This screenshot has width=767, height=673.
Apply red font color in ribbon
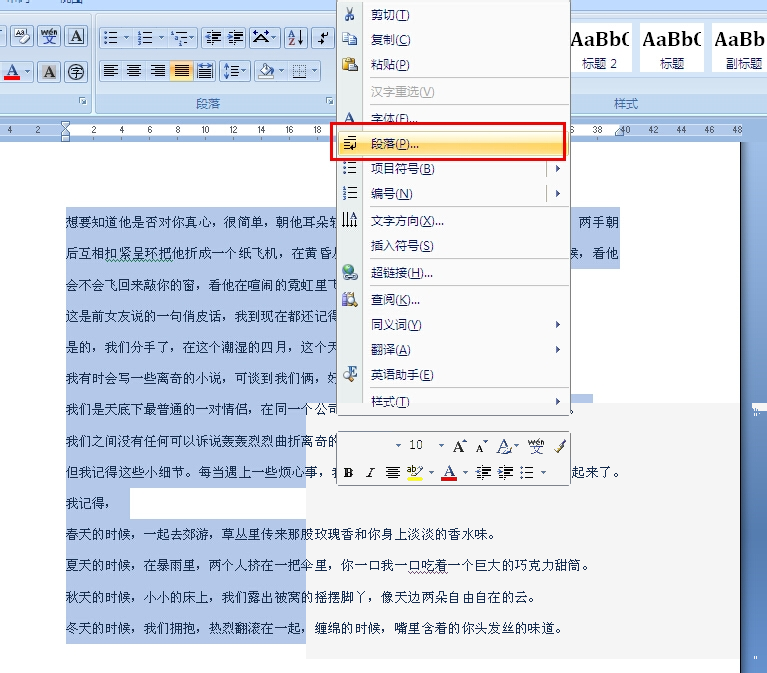[x=12, y=72]
